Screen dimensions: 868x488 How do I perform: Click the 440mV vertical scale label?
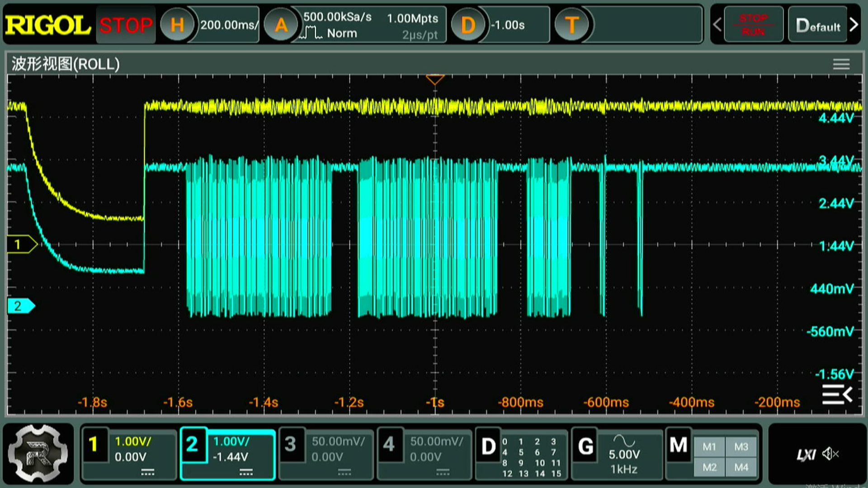832,289
